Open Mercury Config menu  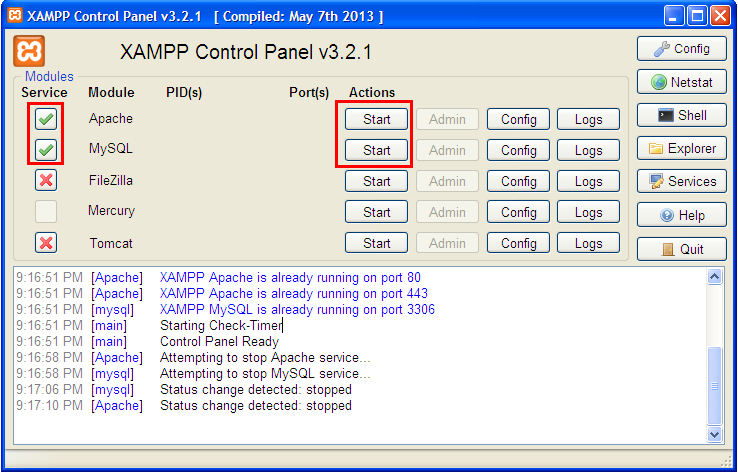(518, 212)
